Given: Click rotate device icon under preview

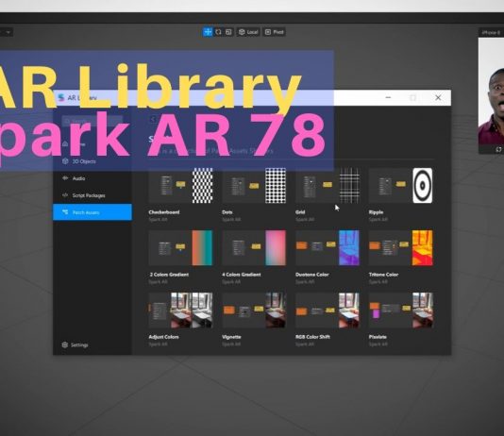Looking at the screenshot, I should click(498, 149).
